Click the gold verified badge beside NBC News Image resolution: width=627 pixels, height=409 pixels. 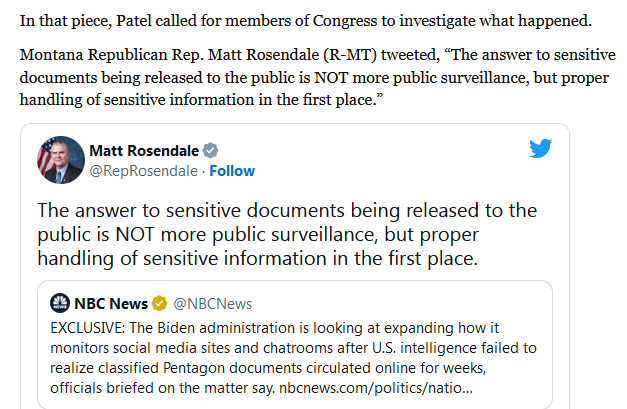160,303
